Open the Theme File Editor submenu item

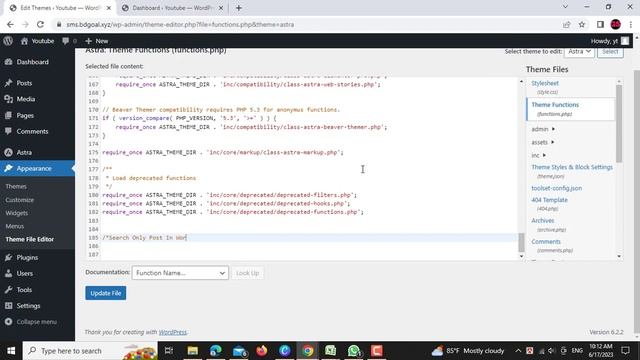[x=30, y=239]
